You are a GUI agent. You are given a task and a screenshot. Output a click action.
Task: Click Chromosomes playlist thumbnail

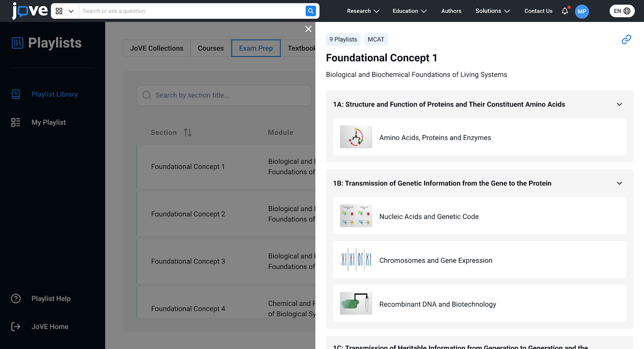tap(356, 260)
